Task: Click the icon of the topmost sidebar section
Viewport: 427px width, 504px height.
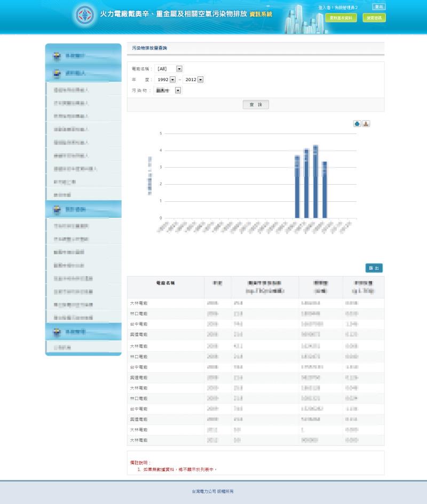Action: (x=57, y=56)
